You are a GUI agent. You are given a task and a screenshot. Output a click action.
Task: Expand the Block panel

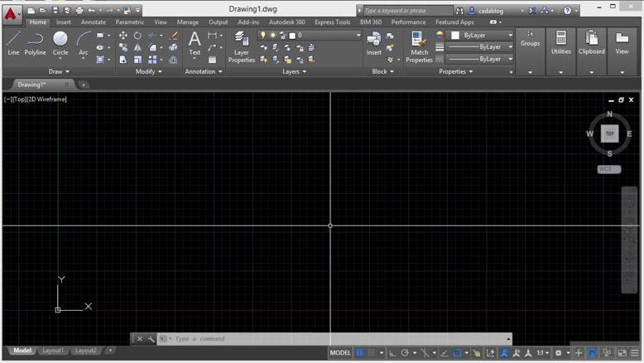coord(382,71)
